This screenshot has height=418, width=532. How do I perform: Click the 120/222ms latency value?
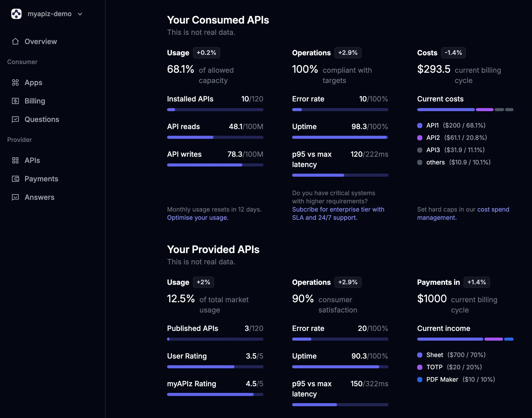[x=369, y=154]
